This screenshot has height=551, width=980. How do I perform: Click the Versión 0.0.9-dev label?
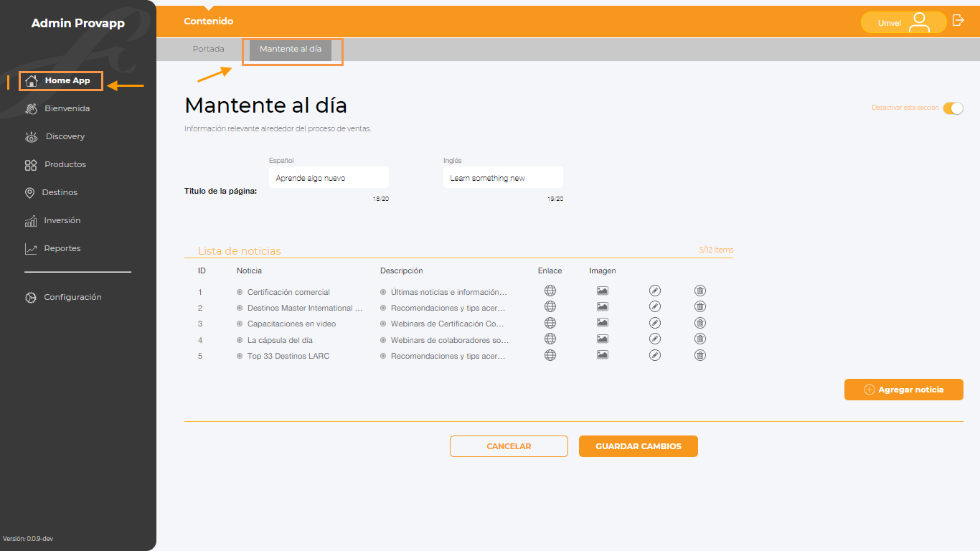(x=28, y=538)
